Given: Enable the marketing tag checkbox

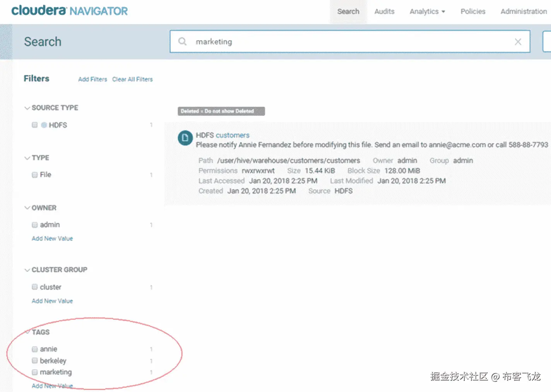Looking at the screenshot, I should [x=34, y=372].
